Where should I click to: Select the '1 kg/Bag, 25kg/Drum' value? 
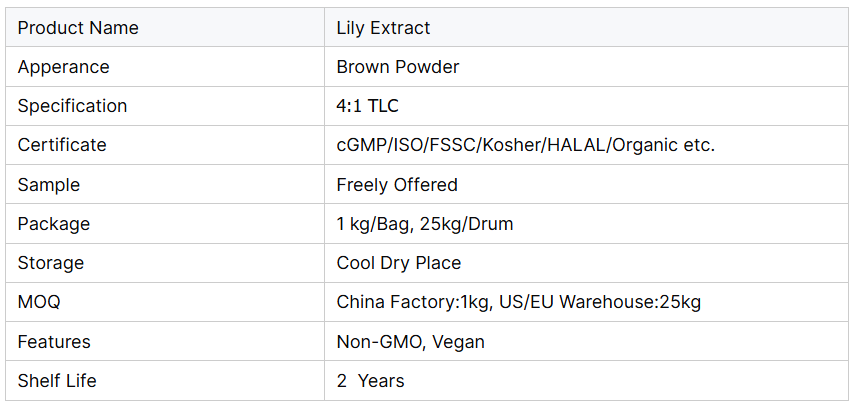[x=425, y=224]
